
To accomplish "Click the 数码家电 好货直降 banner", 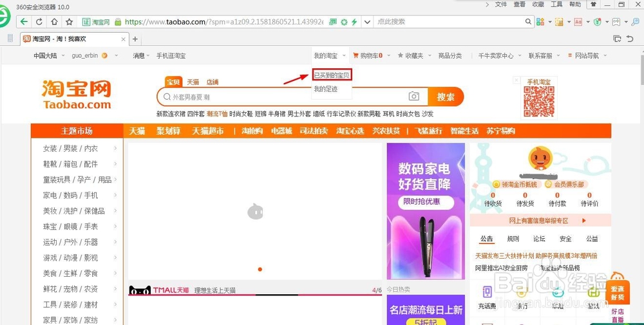I will [426, 211].
